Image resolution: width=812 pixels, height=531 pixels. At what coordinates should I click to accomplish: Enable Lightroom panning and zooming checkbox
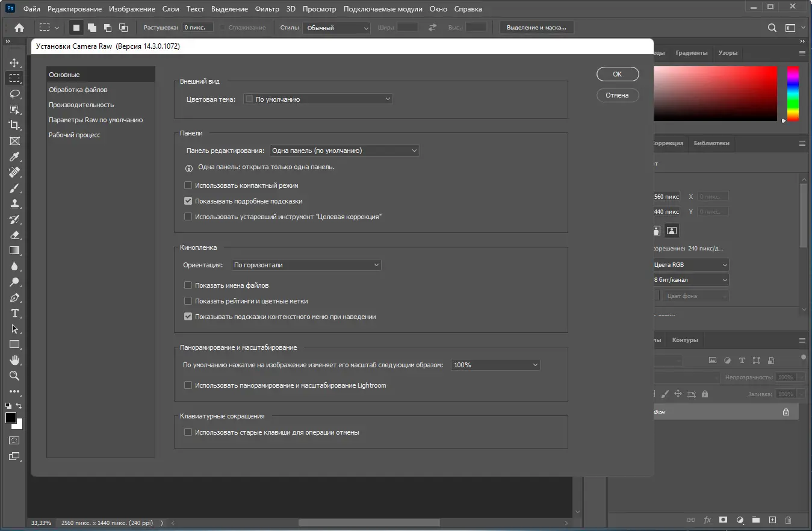pyautogui.click(x=188, y=385)
